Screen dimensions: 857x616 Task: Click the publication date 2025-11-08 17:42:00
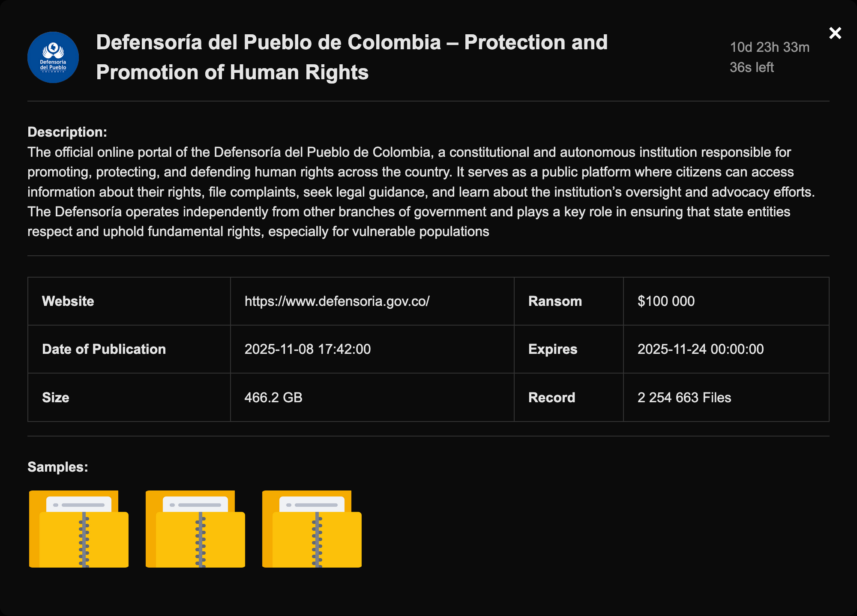(307, 349)
